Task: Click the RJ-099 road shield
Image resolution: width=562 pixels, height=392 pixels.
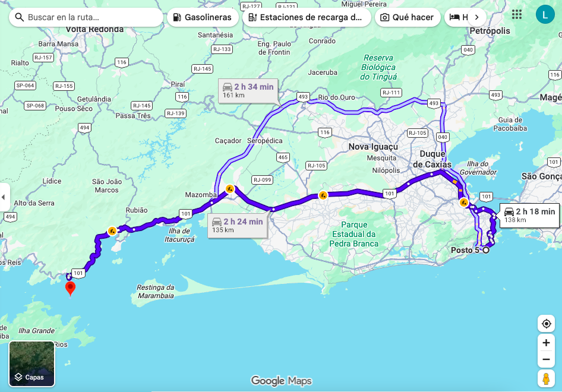Action: [x=263, y=180]
